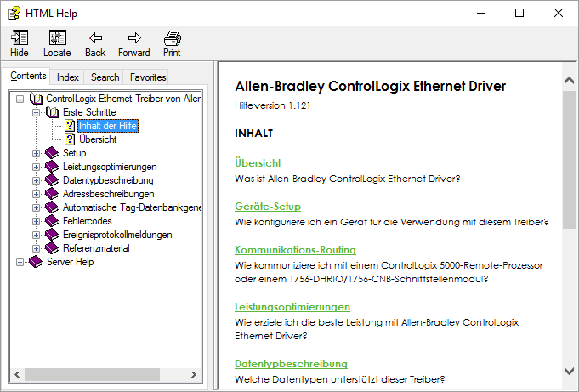Collapse the Erste Schritte tree node
Image resolution: width=579 pixels, height=392 pixels.
click(x=36, y=112)
